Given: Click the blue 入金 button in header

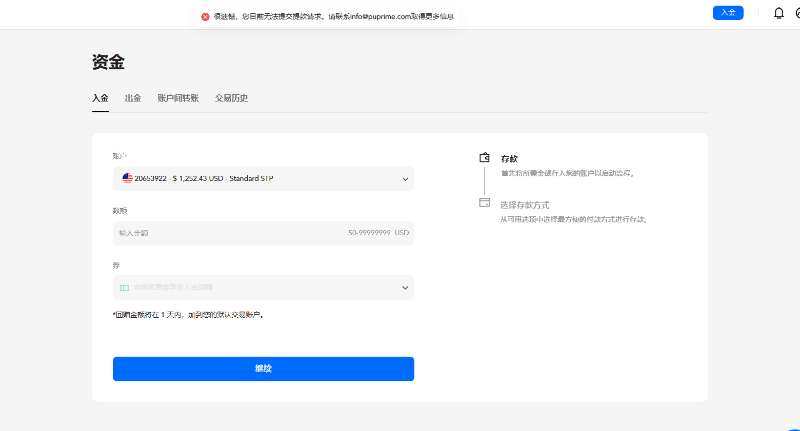Looking at the screenshot, I should click(728, 13).
